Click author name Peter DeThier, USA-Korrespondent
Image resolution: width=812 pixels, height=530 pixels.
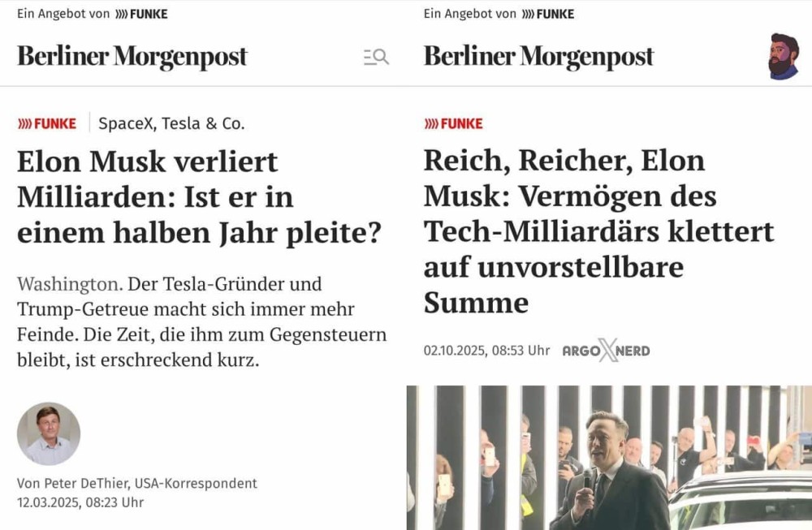coord(137,483)
